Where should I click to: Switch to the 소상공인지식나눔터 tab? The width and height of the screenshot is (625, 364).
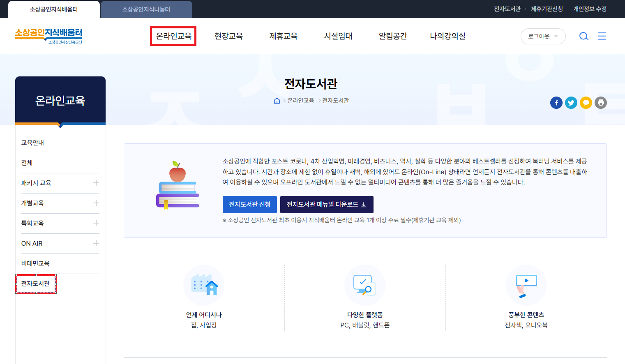[146, 9]
